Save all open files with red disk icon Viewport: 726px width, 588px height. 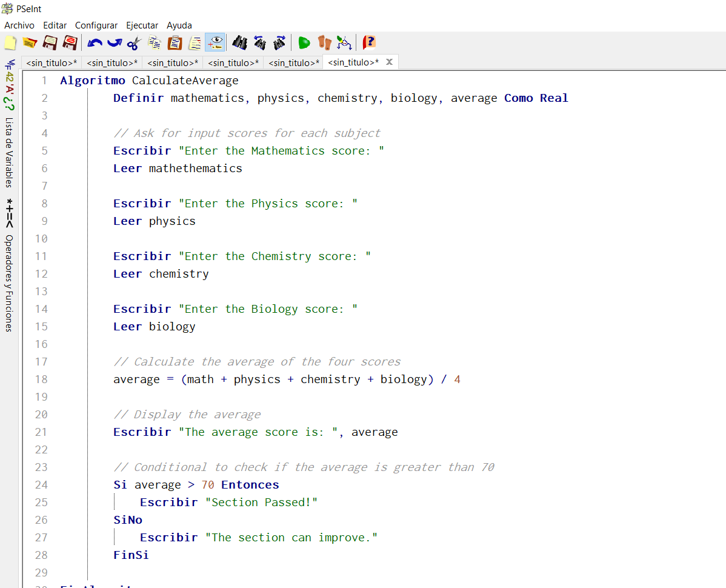click(71, 42)
